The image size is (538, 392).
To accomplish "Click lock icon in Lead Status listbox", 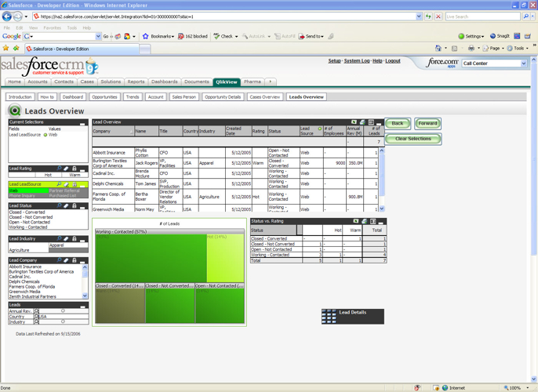I will coord(75,206).
